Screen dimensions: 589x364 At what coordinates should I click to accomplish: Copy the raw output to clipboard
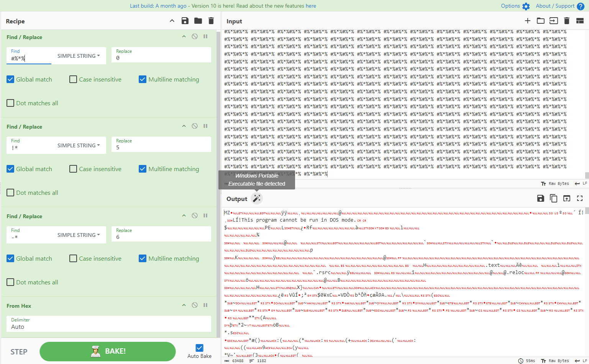point(553,198)
